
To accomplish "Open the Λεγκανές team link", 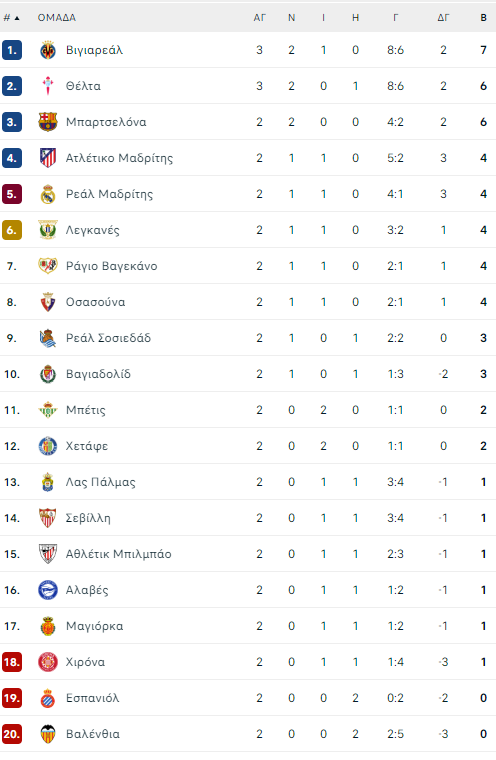I will coord(93,230).
